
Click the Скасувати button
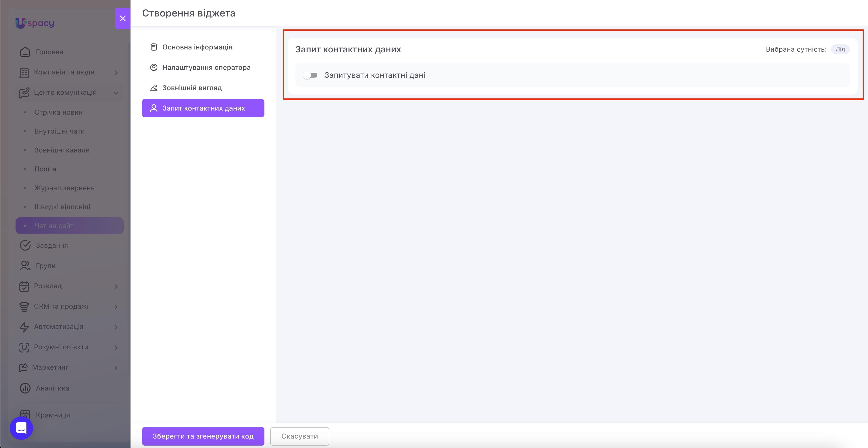click(x=300, y=436)
